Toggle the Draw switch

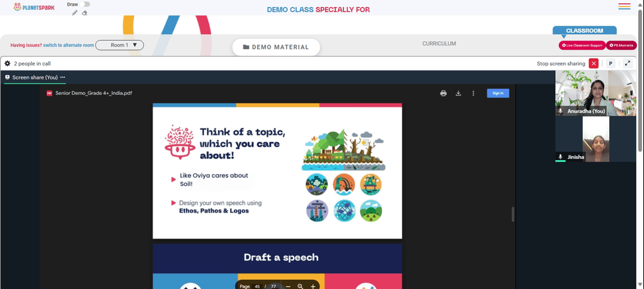(x=86, y=4)
